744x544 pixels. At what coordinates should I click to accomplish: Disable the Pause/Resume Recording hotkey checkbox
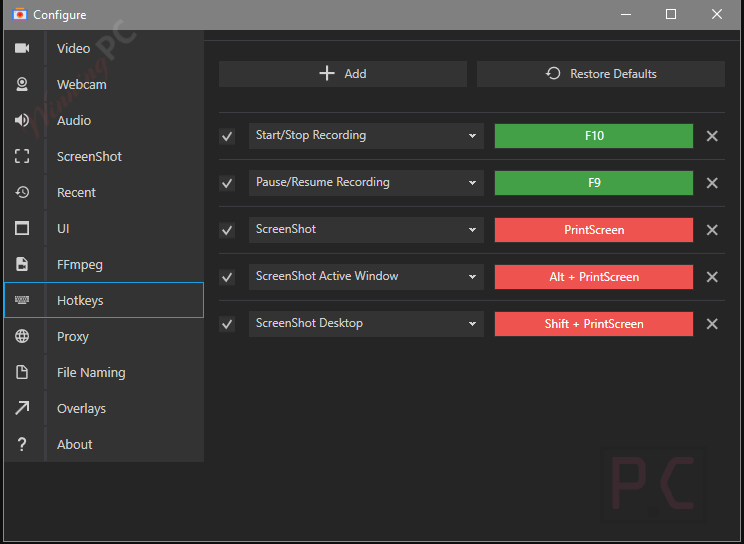(227, 183)
